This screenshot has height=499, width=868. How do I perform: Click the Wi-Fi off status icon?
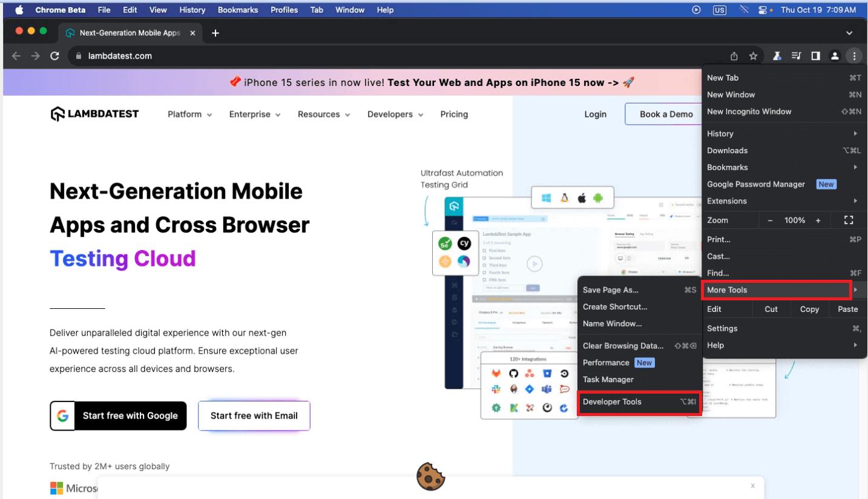tap(744, 10)
